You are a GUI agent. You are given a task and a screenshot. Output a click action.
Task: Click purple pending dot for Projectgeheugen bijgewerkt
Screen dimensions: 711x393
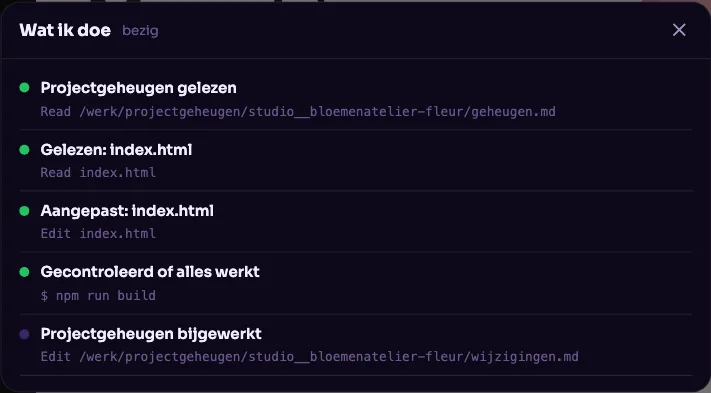point(24,334)
